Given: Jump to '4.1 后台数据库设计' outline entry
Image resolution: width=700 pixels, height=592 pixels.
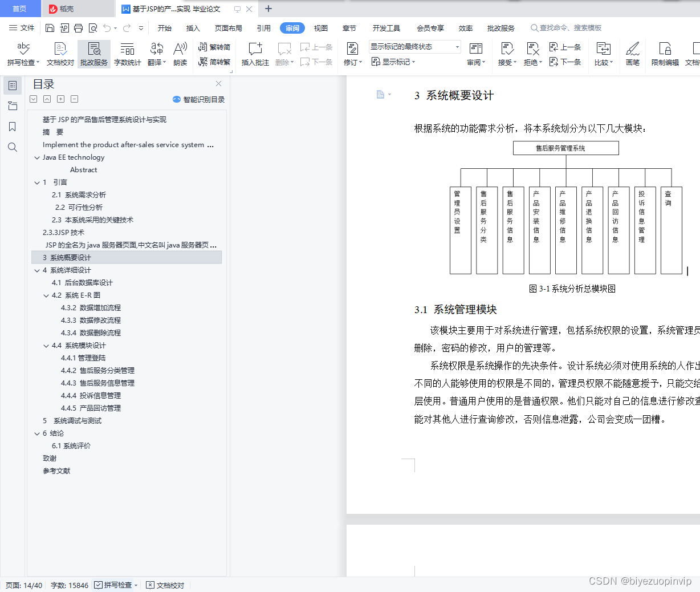Looking at the screenshot, I should (x=82, y=283).
